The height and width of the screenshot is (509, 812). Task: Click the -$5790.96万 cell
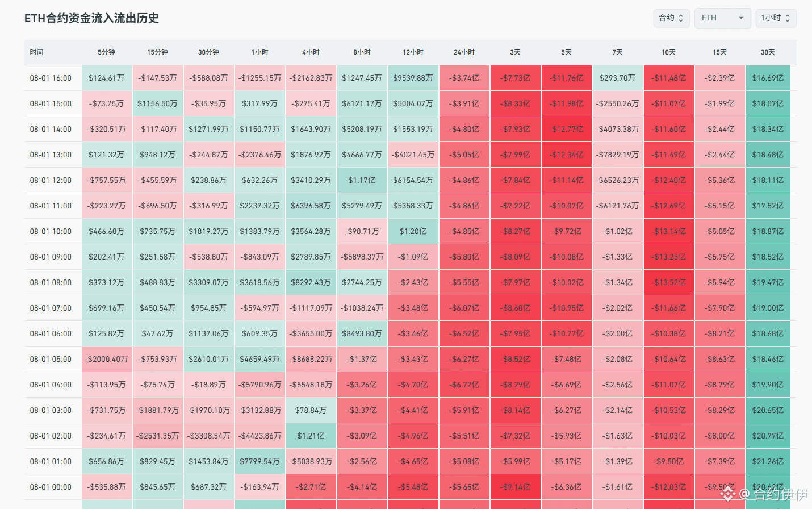pyautogui.click(x=260, y=385)
